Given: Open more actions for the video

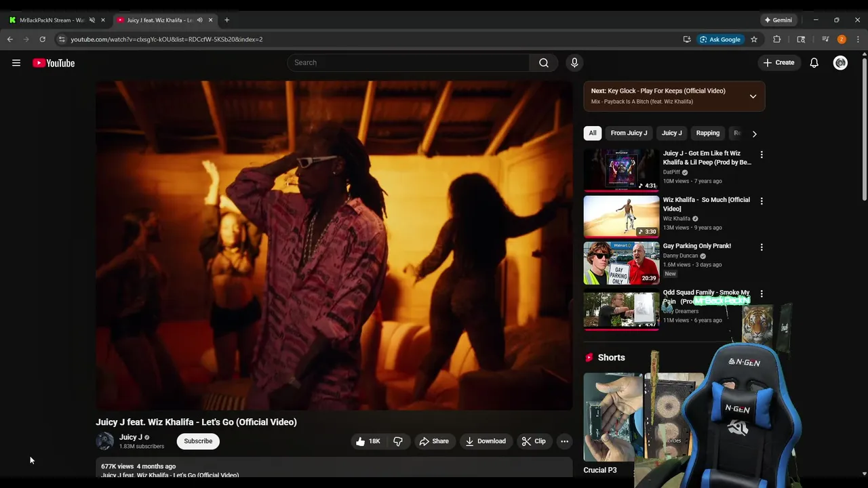Looking at the screenshot, I should (564, 441).
